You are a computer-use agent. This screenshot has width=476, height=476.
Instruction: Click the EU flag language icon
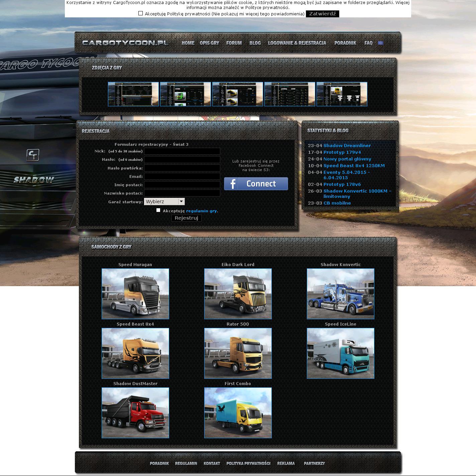[380, 43]
